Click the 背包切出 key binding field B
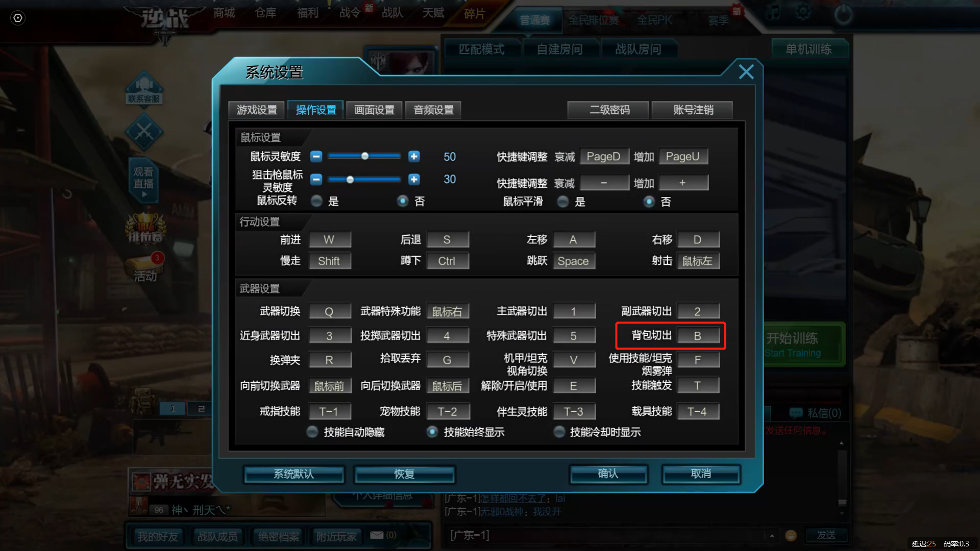The width and height of the screenshot is (980, 551). coord(698,336)
